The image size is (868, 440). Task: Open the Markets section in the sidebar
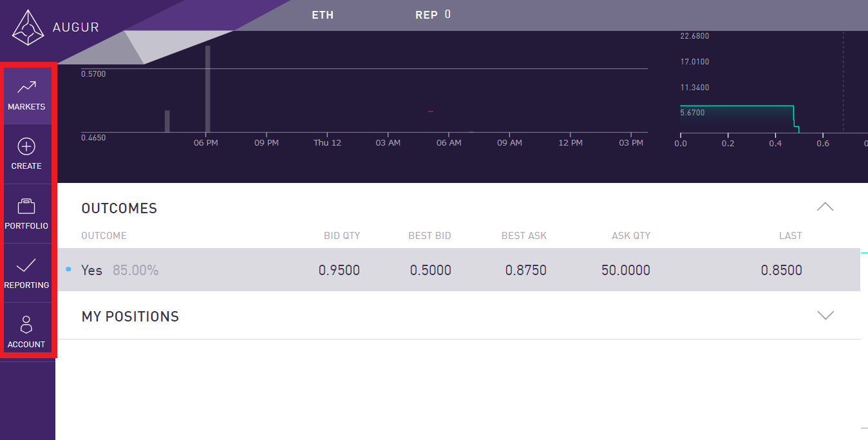tap(26, 95)
